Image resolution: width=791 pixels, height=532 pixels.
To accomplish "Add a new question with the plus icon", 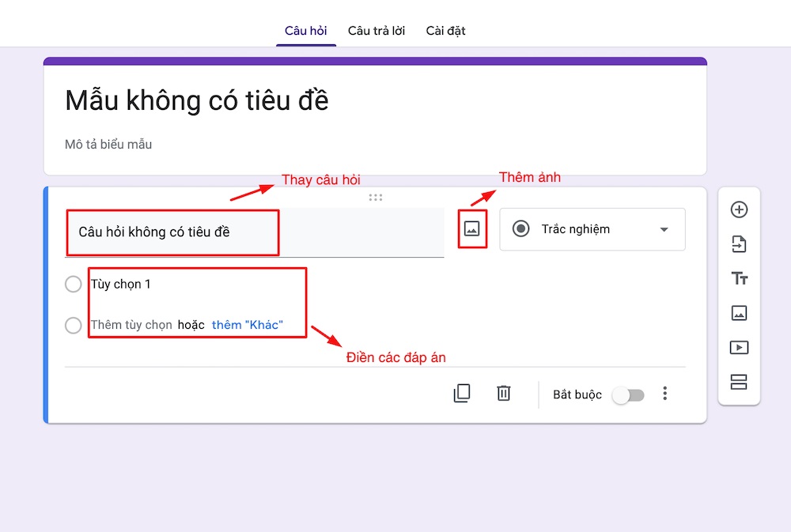I will [x=739, y=209].
